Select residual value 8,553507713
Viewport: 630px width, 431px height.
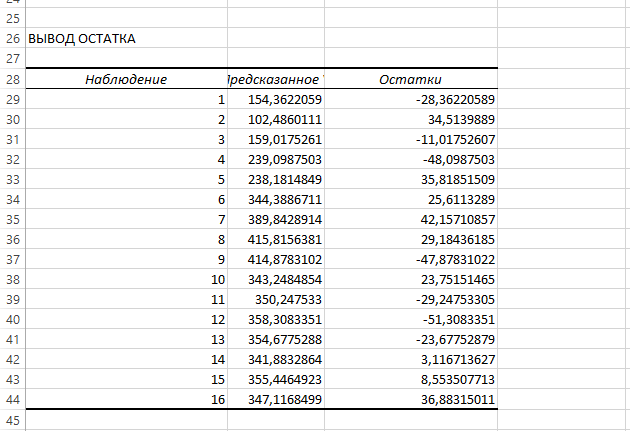coord(411,379)
